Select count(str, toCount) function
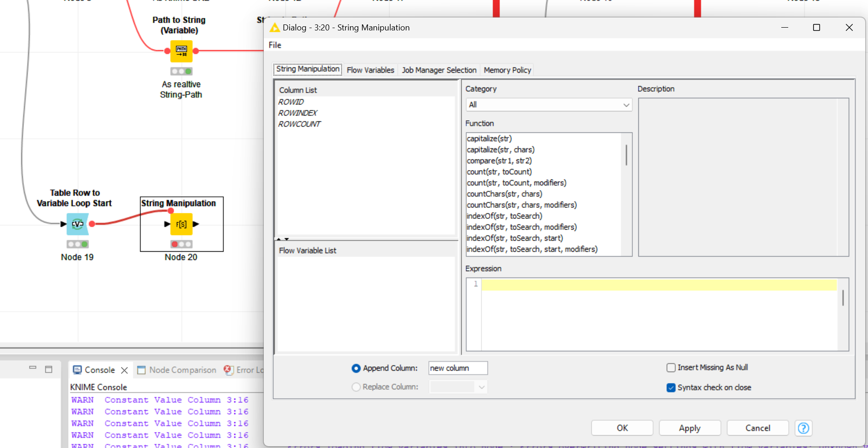The image size is (868, 448). (x=499, y=172)
